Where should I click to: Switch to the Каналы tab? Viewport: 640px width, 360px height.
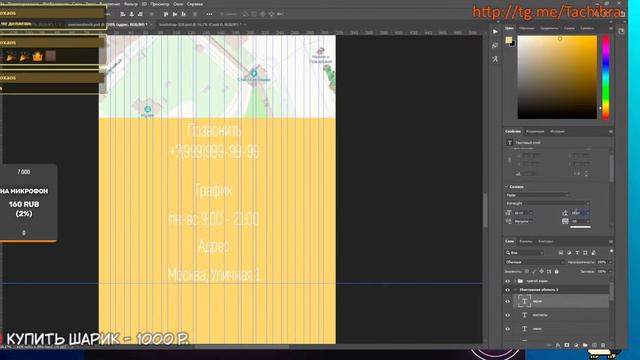pos(525,241)
